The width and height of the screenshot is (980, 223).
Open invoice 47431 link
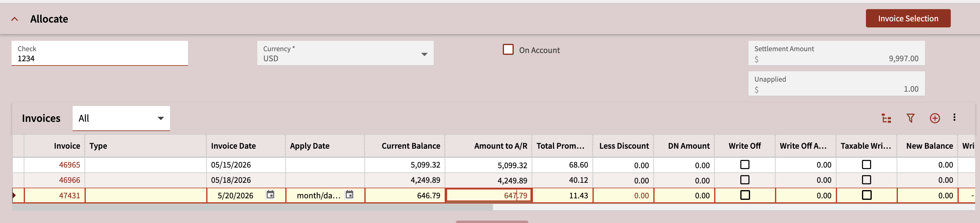69,196
